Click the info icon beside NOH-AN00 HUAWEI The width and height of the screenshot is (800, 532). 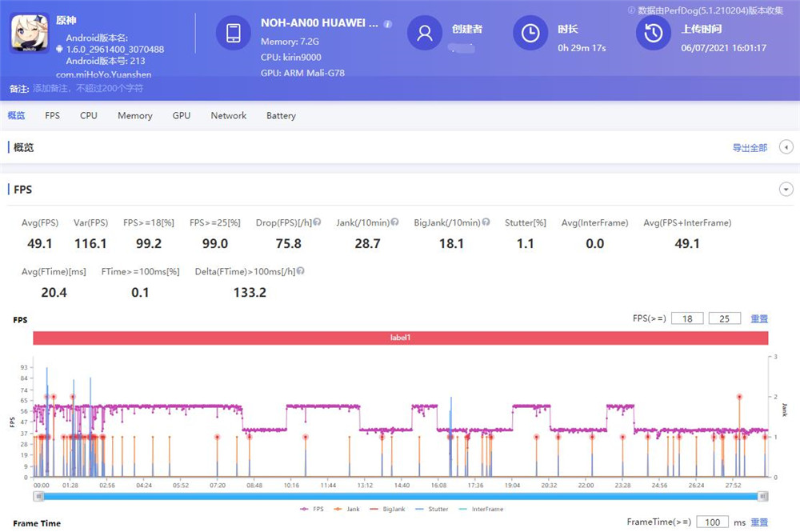click(388, 24)
